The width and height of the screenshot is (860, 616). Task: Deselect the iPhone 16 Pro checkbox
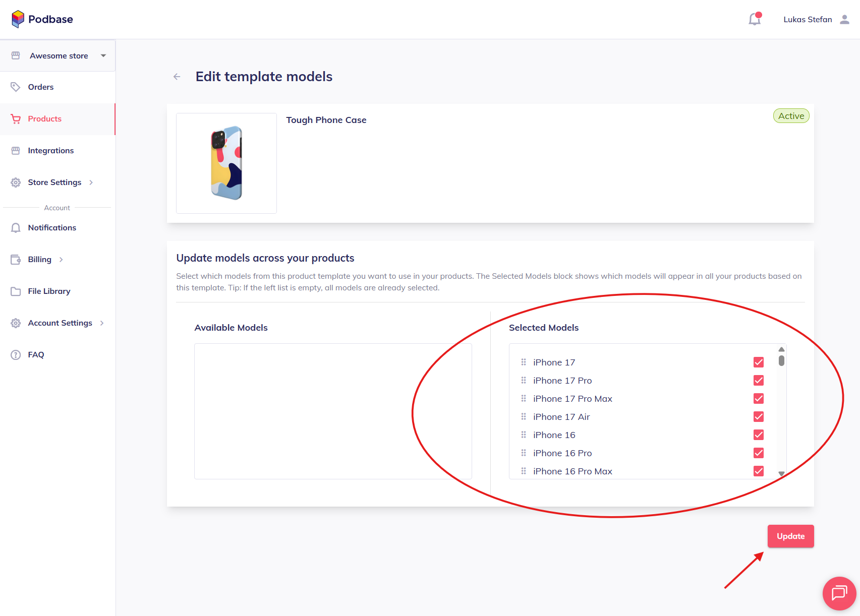(x=758, y=453)
